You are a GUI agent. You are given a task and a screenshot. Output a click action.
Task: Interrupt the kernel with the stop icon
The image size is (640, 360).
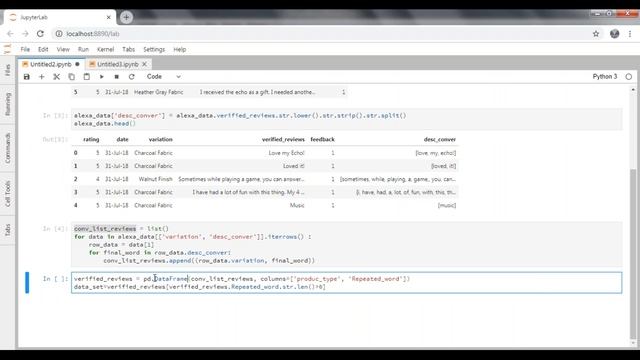(x=117, y=77)
